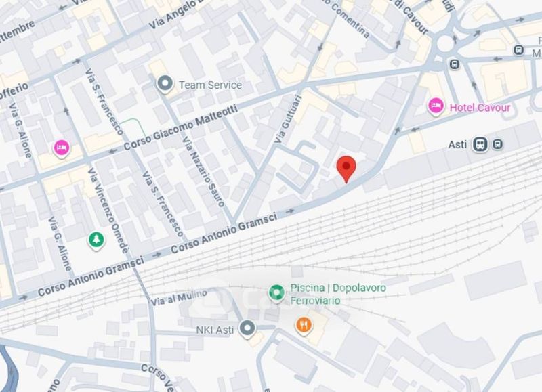Select the NKI Asti text label
Image resolution: width=542 pixels, height=392 pixels.
tap(215, 330)
